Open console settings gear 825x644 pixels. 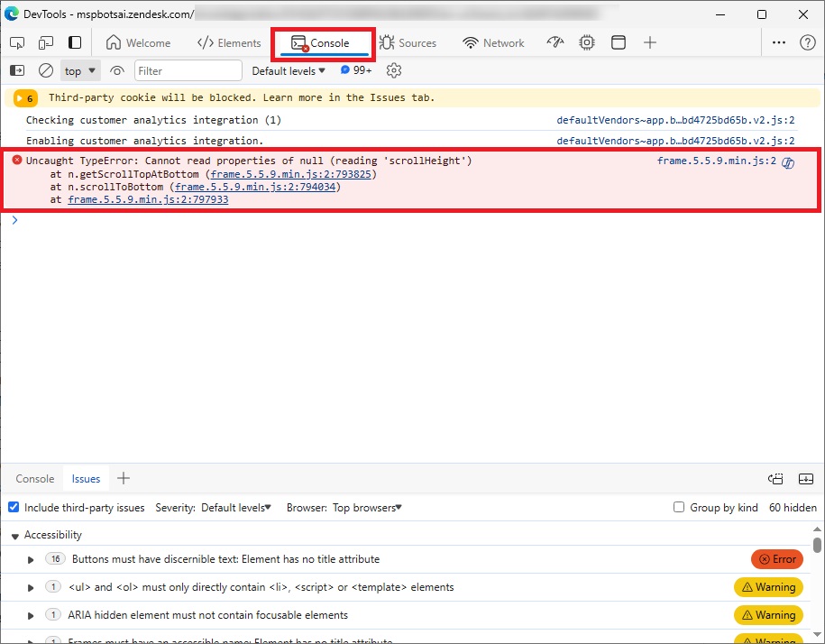pyautogui.click(x=394, y=70)
